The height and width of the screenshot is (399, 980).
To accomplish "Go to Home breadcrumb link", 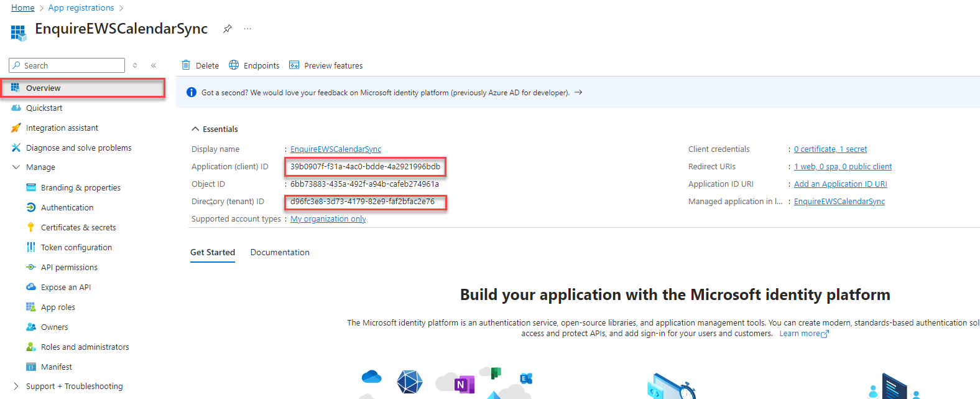I will coord(23,7).
